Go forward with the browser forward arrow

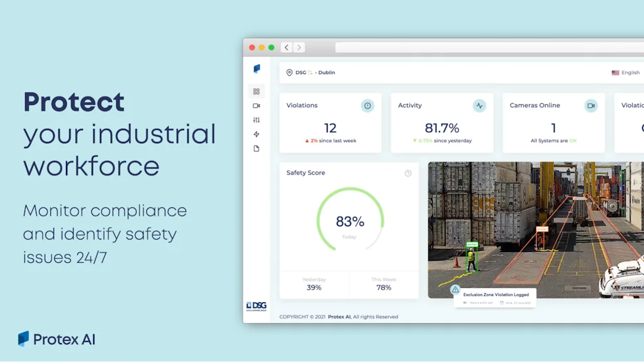[299, 47]
